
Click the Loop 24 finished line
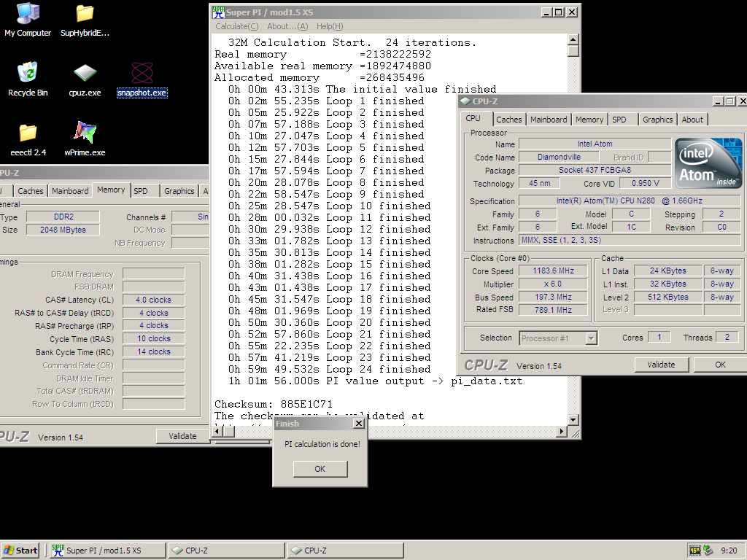point(329,370)
